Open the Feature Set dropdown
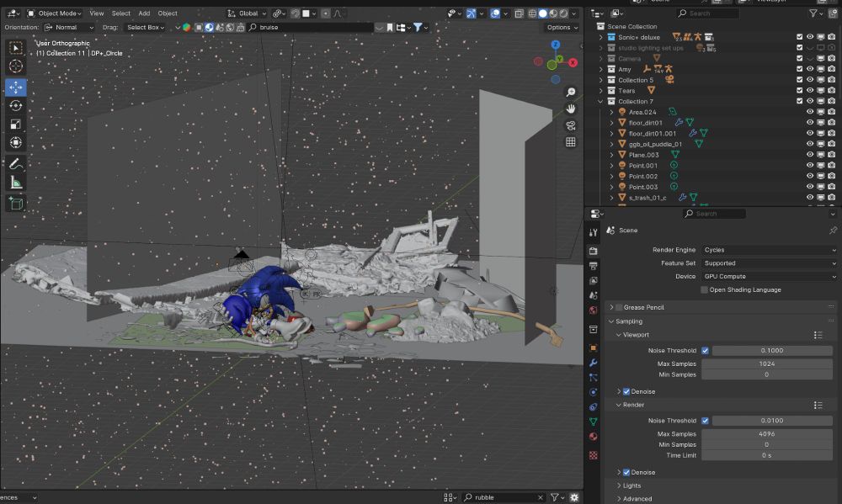Viewport: 842px width, 504px height. (x=770, y=263)
